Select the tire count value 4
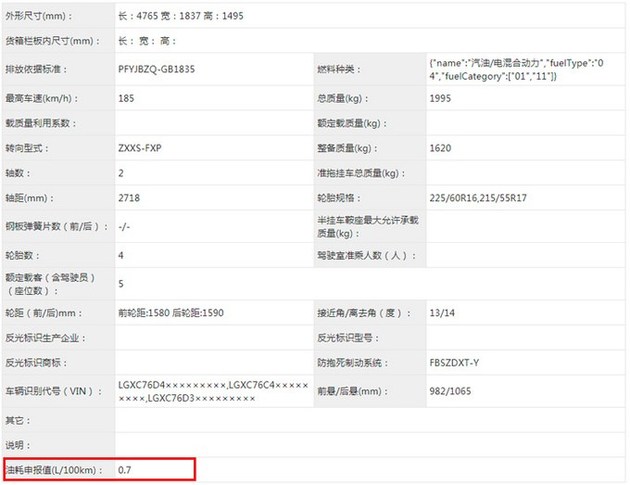630x485 pixels. pyautogui.click(x=121, y=255)
